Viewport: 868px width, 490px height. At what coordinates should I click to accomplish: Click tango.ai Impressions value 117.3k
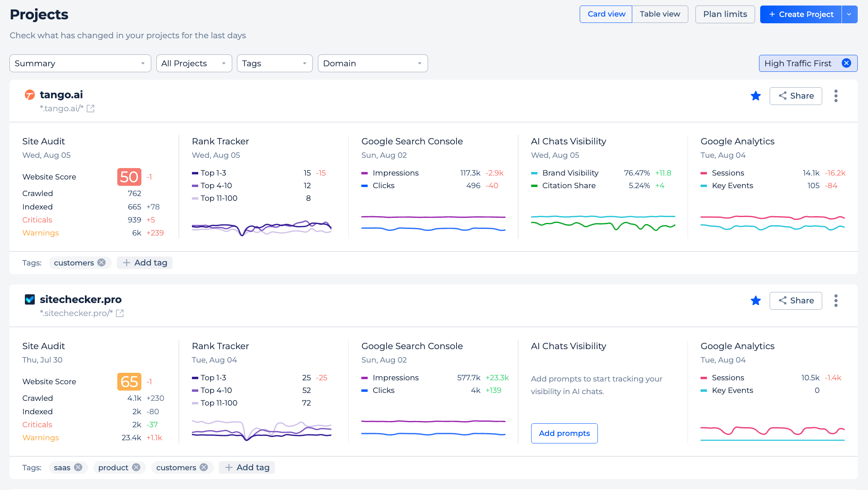point(470,173)
